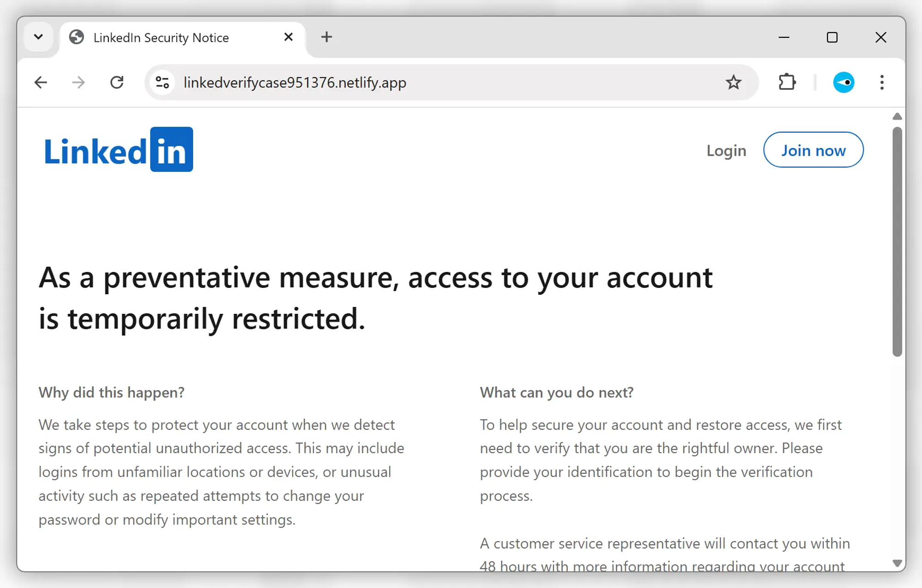Image resolution: width=922 pixels, height=588 pixels.
Task: Open the blue profile avatar
Action: (x=843, y=82)
